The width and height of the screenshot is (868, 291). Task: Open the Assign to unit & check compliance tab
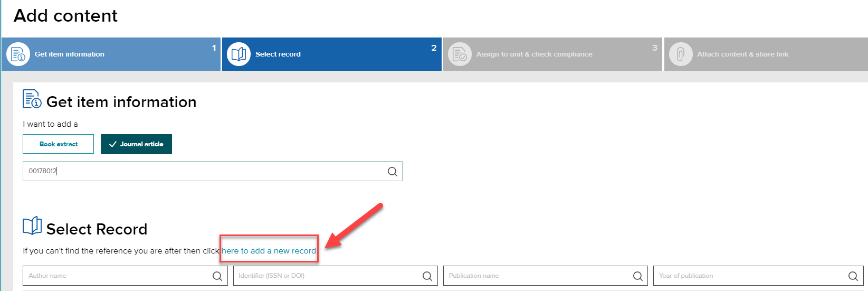pos(552,54)
